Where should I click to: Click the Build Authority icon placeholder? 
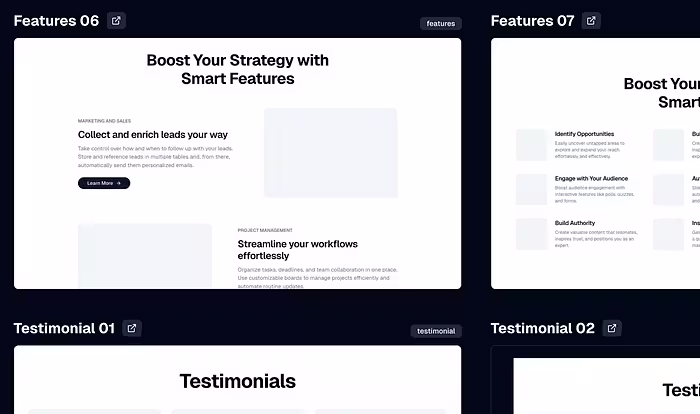531,234
